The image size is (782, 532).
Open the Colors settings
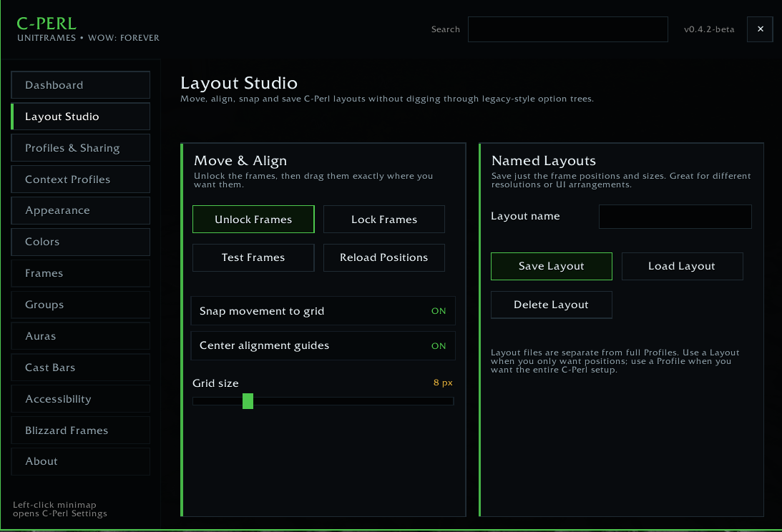(80, 242)
